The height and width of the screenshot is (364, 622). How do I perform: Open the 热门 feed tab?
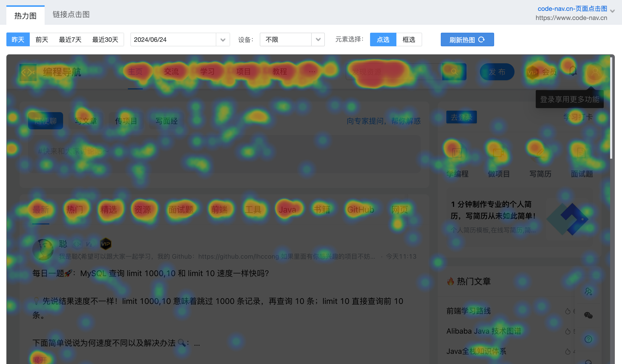pyautogui.click(x=75, y=210)
